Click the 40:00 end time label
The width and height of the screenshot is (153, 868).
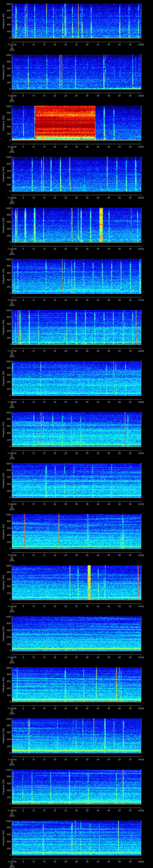click(141, 453)
